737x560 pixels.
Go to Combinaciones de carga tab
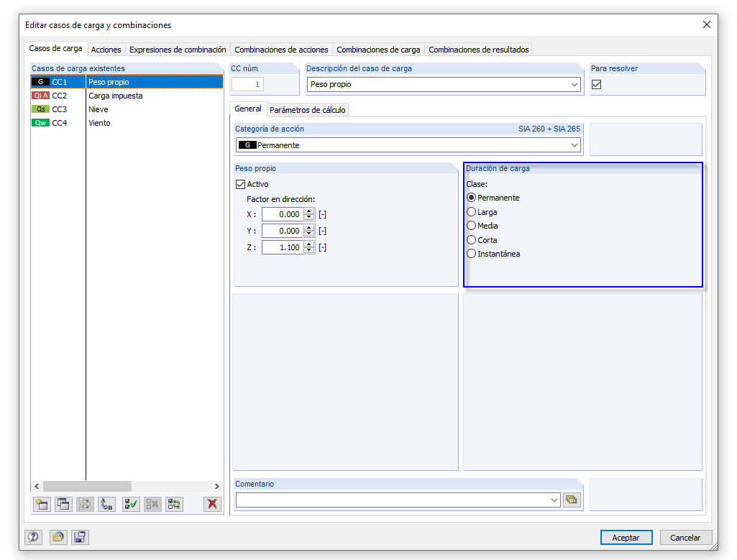pyautogui.click(x=378, y=50)
